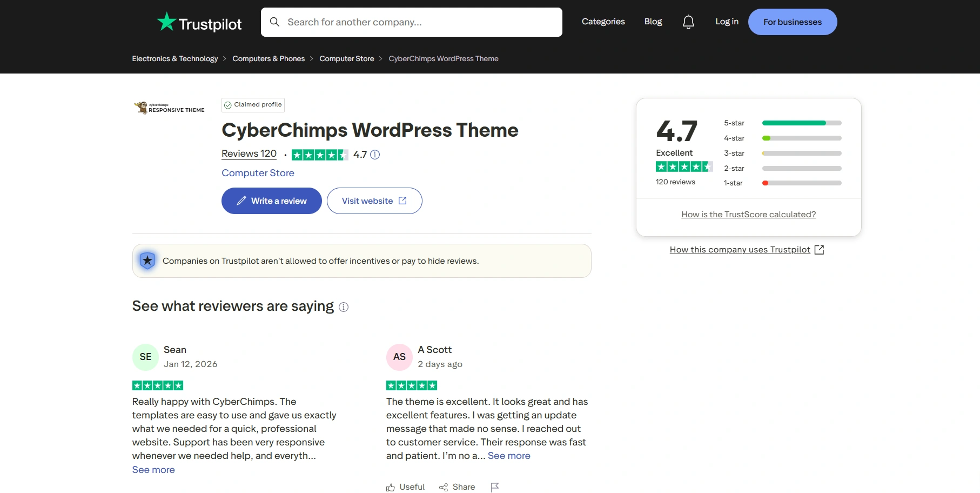Expand A Scott's review with See more
This screenshot has height=493, width=980.
coord(509,456)
